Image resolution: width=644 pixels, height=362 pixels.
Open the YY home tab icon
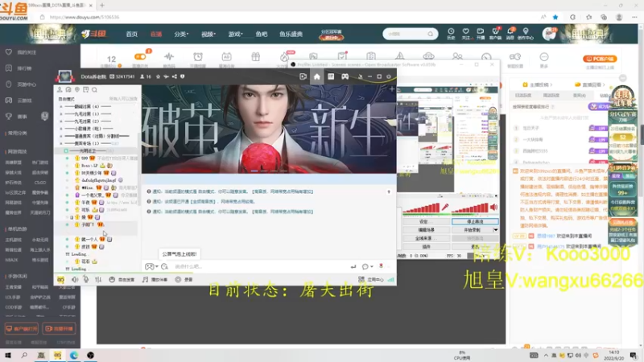point(316,76)
